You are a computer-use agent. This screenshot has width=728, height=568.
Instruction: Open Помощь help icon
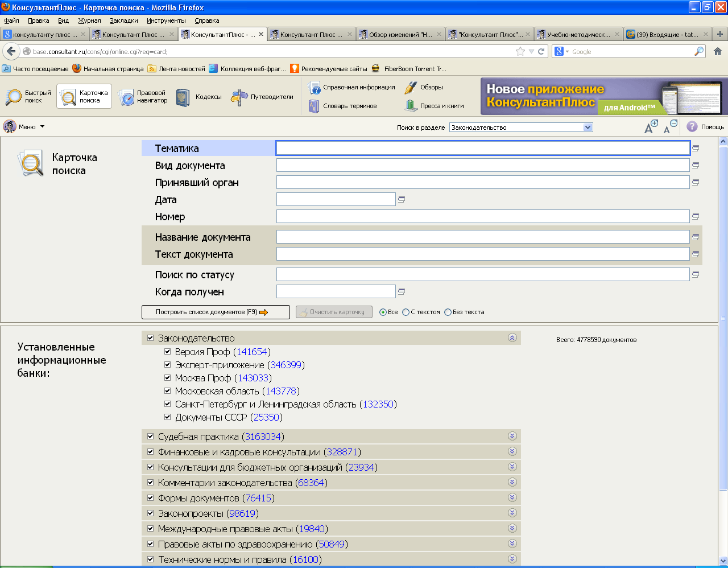705,127
